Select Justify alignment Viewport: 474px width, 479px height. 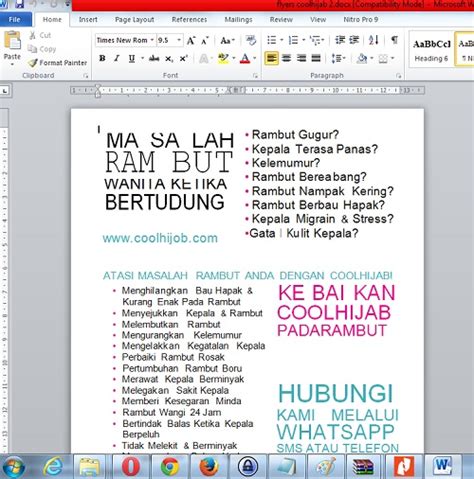point(316,59)
